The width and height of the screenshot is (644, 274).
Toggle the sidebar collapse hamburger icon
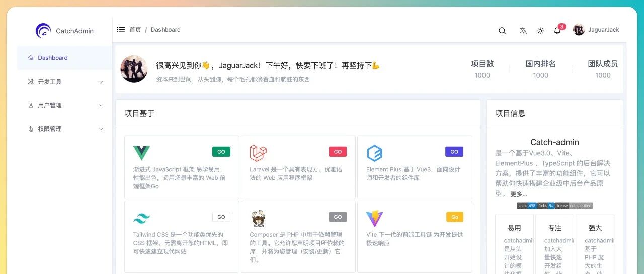point(121,30)
